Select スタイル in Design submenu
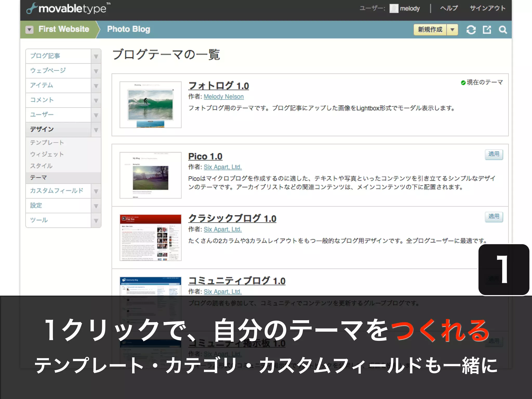This screenshot has width=532, height=399. (x=41, y=166)
